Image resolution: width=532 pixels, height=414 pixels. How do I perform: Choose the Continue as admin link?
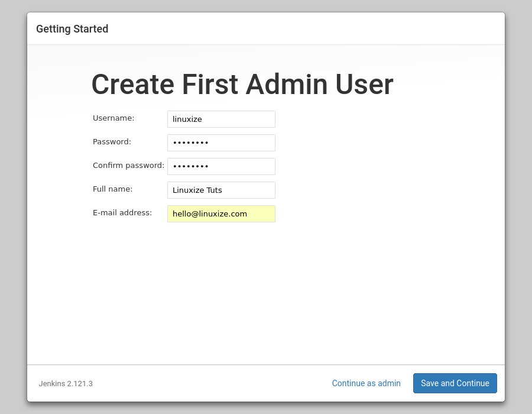[366, 383]
